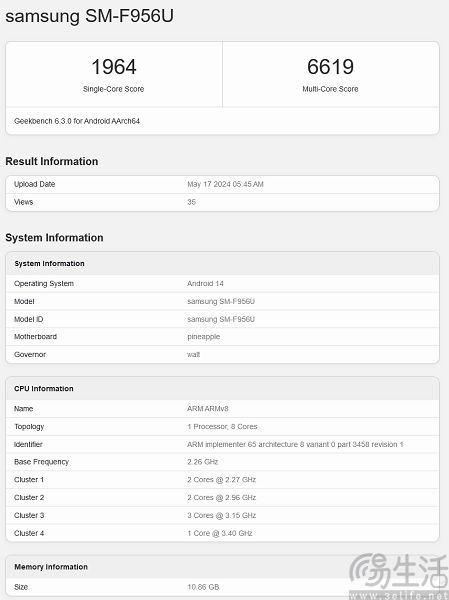Click the Cluster 2 label
449x600 pixels.
(29, 497)
